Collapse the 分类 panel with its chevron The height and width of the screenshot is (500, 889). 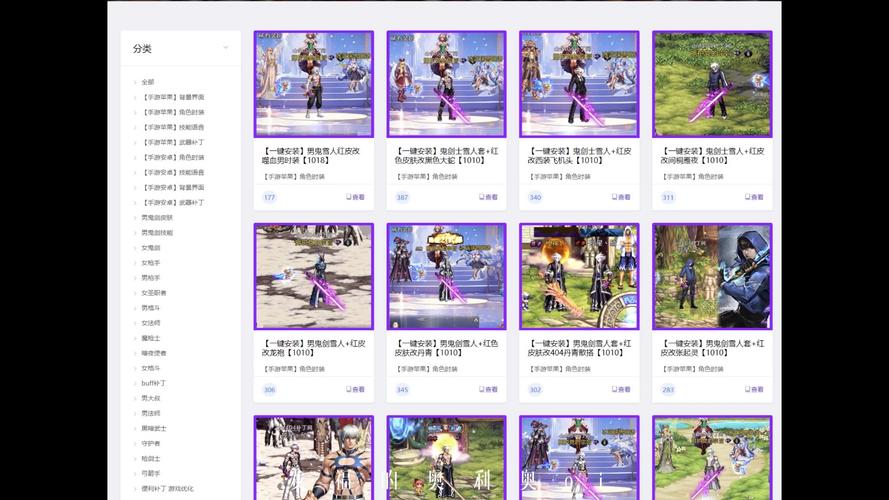click(x=225, y=48)
